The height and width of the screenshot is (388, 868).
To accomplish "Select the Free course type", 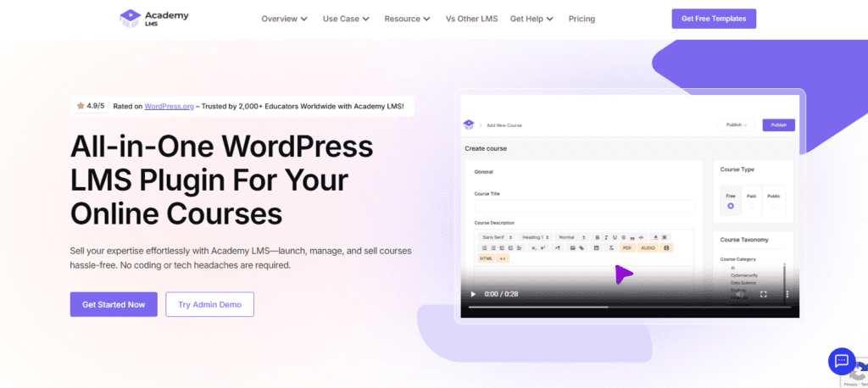I will (731, 206).
